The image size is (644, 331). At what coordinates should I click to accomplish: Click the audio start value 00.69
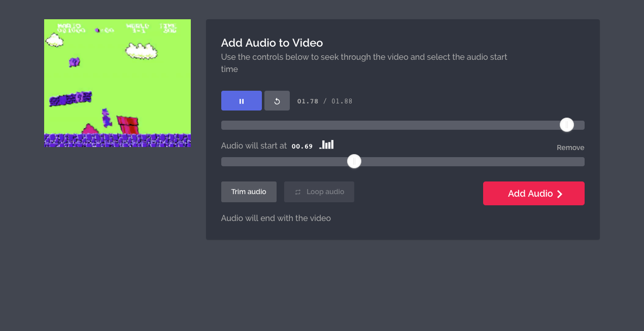coord(302,146)
